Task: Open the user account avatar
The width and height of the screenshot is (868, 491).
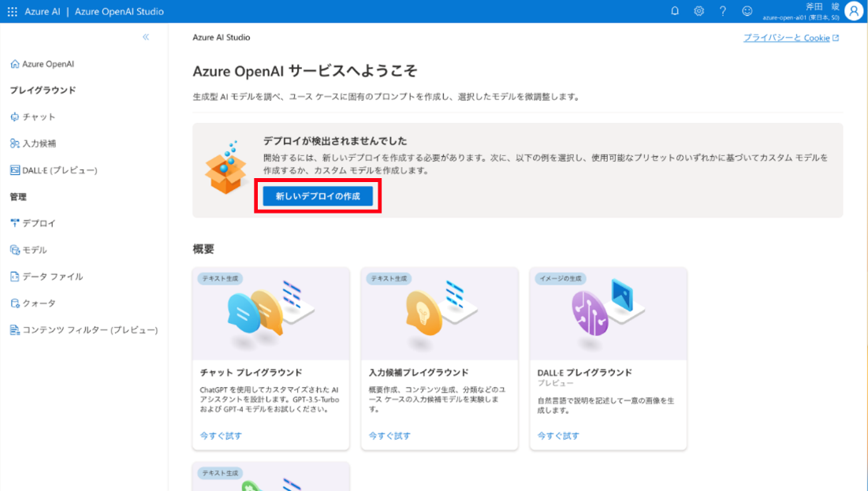Action: tap(854, 12)
